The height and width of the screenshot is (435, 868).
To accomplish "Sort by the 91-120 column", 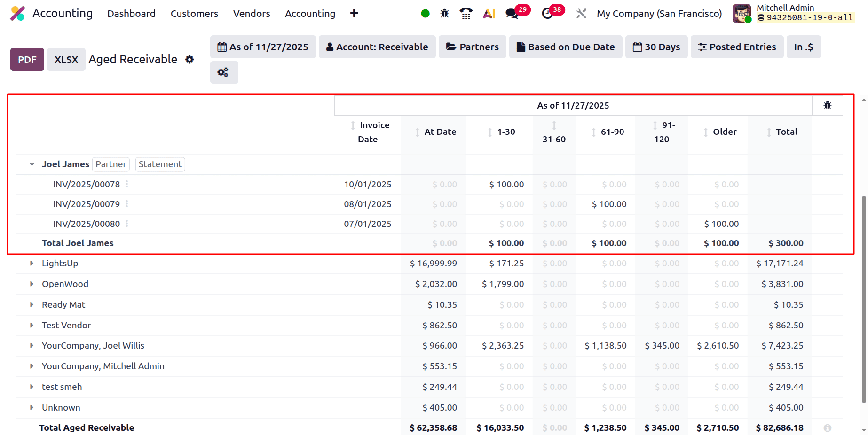I will pyautogui.click(x=655, y=125).
